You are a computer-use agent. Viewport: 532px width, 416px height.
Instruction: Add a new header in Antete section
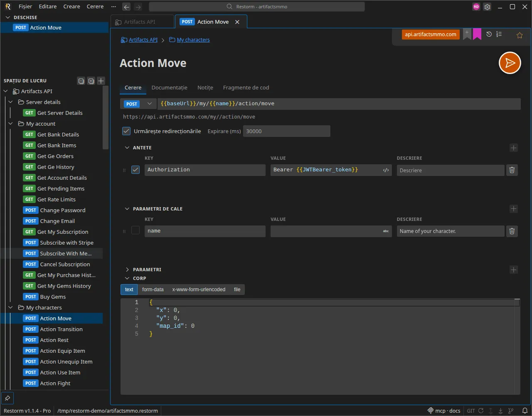(514, 148)
